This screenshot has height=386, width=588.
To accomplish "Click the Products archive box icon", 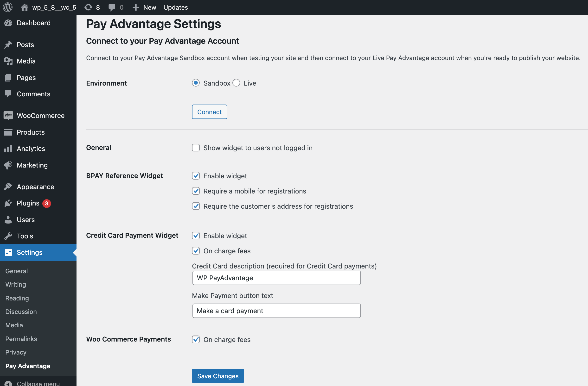I will pos(8,132).
